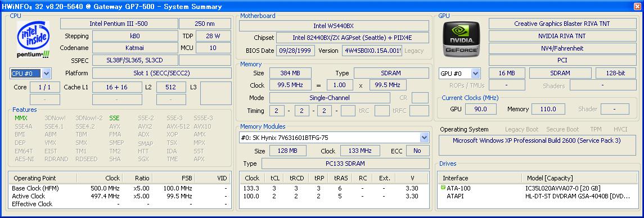Select the 250 nm process field
Image resolution: width=644 pixels, height=218 pixels.
click(205, 24)
